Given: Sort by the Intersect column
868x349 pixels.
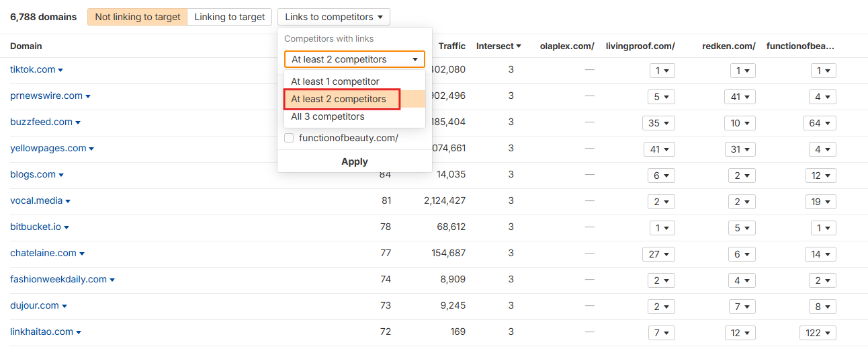Looking at the screenshot, I should (498, 46).
